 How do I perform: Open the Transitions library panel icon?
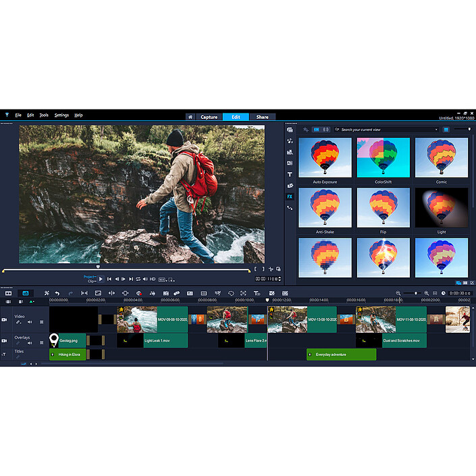[290, 163]
